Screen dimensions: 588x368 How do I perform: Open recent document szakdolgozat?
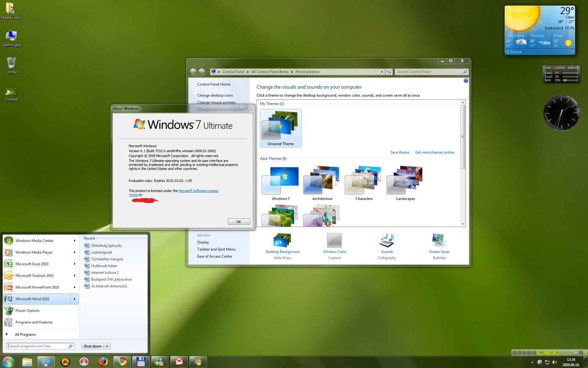pos(101,252)
